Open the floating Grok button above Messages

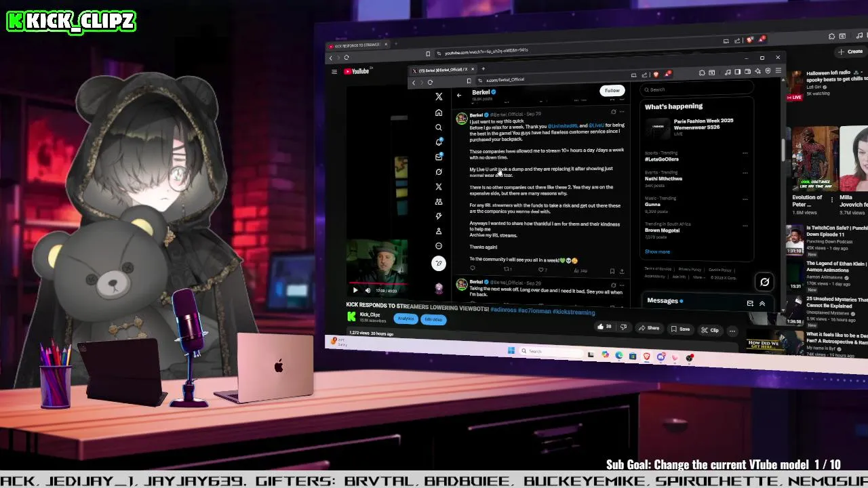pos(764,282)
